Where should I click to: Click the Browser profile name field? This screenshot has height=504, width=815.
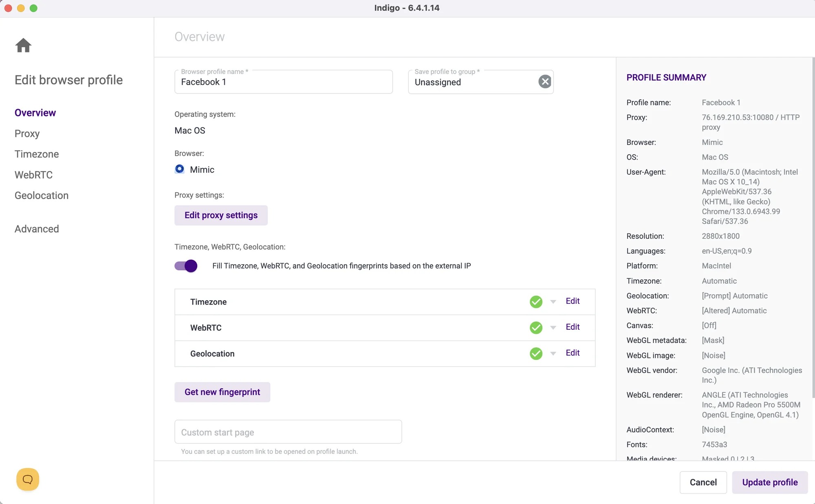pyautogui.click(x=284, y=82)
